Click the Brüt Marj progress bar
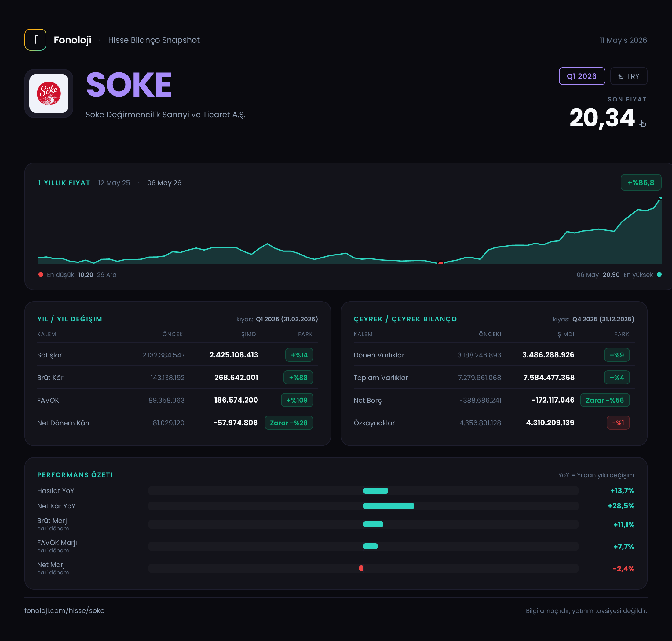The image size is (672, 641). [363, 524]
